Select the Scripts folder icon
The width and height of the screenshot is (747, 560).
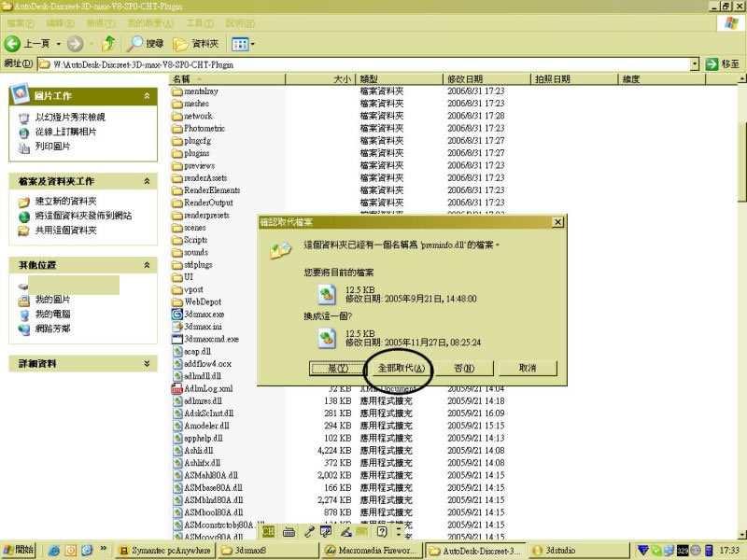(x=177, y=240)
